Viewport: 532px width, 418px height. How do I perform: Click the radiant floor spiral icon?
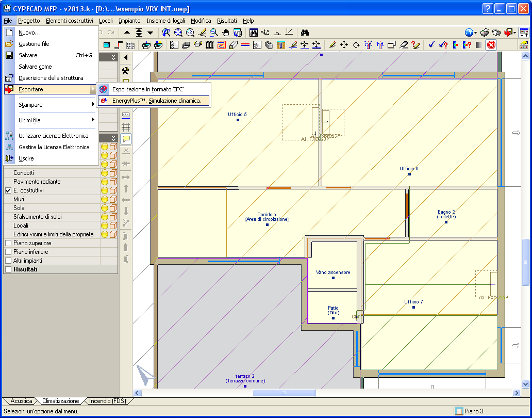pos(221,45)
